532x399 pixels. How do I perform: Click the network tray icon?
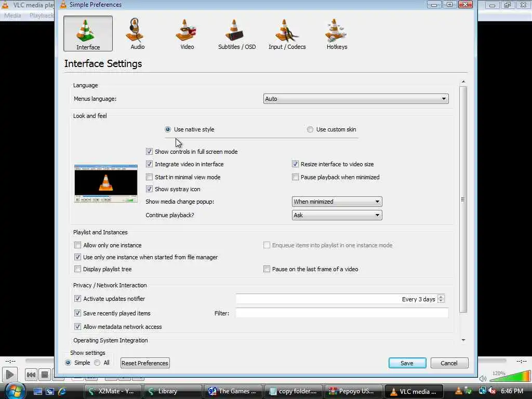click(482, 391)
